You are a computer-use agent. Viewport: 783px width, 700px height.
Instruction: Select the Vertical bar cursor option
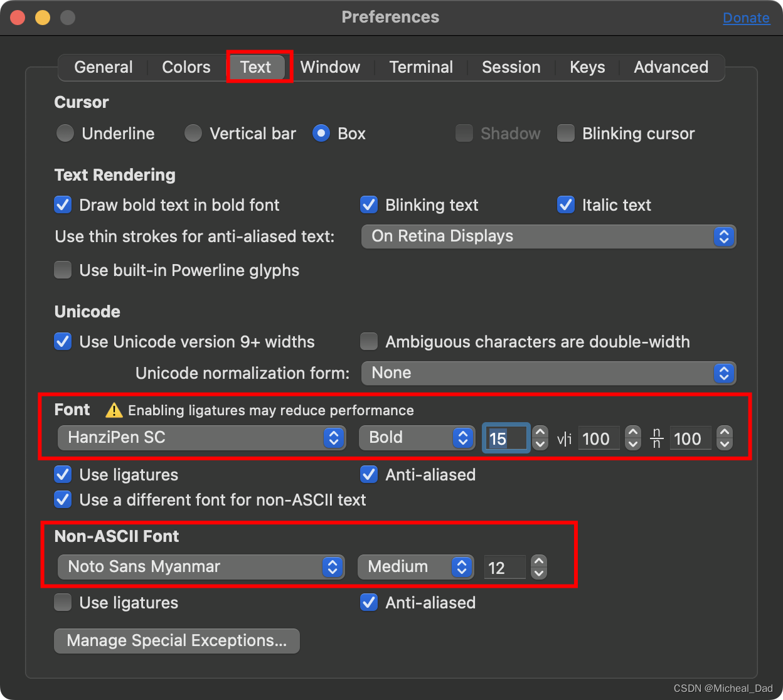point(193,133)
